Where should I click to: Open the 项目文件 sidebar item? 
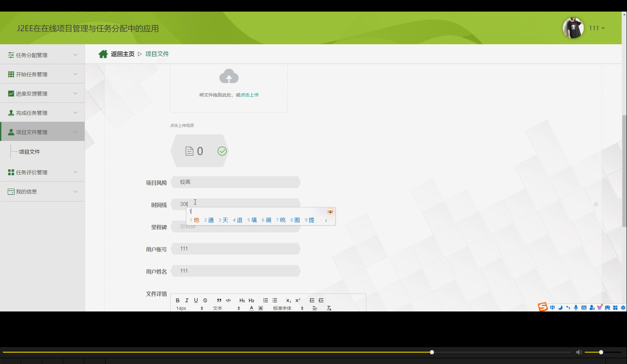pyautogui.click(x=29, y=151)
